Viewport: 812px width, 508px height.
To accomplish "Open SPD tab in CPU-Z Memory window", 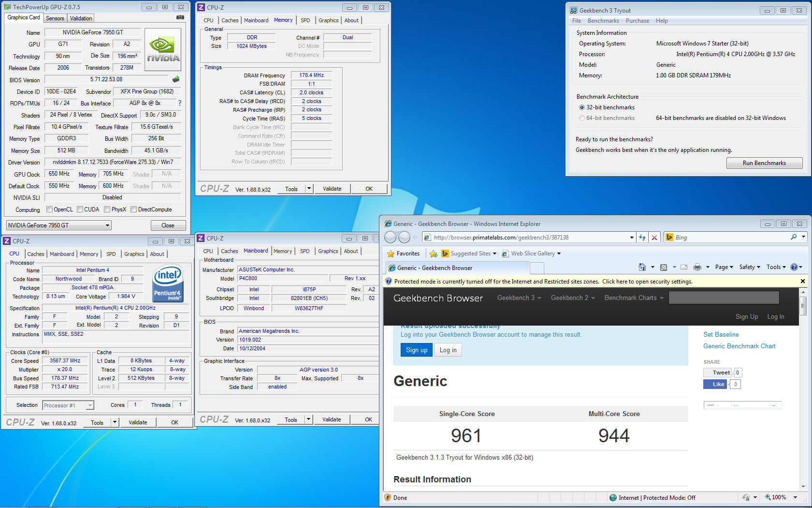I will click(x=305, y=20).
